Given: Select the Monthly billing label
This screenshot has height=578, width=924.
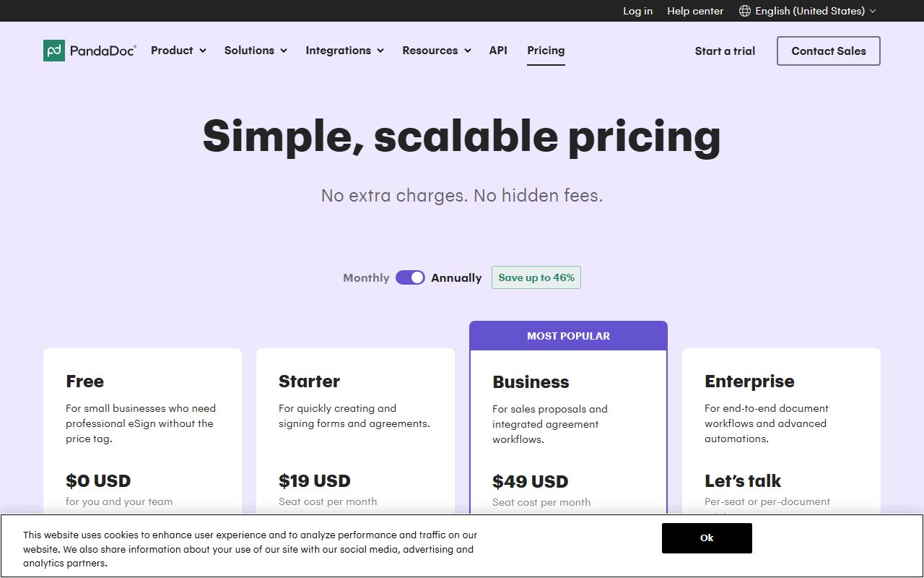Looking at the screenshot, I should [366, 277].
